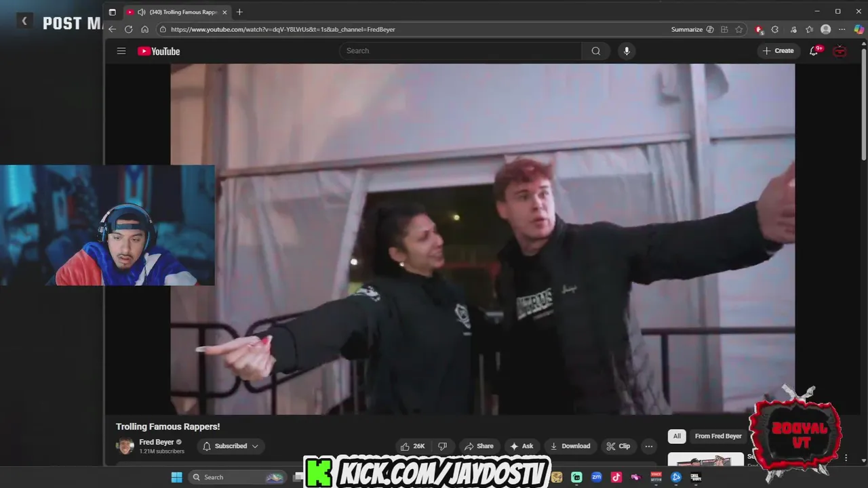868x488 pixels.
Task: Dislike the video with thumbs down
Action: coord(442,446)
